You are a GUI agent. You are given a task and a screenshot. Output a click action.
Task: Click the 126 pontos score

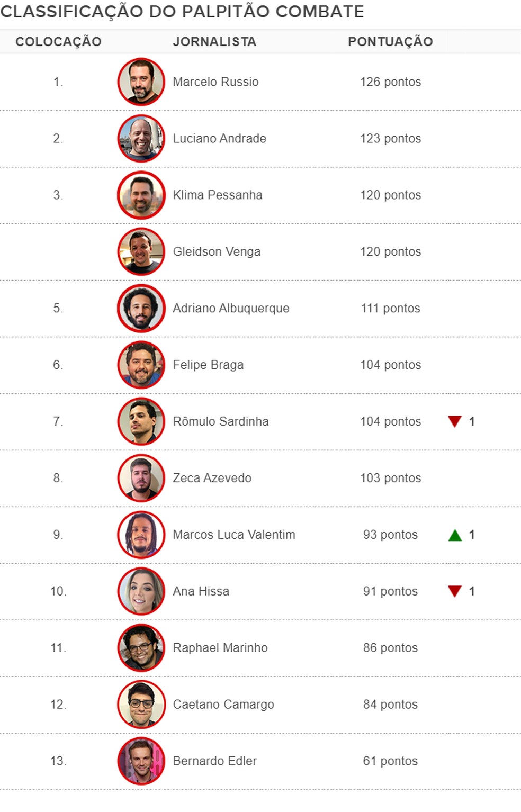[x=391, y=82]
